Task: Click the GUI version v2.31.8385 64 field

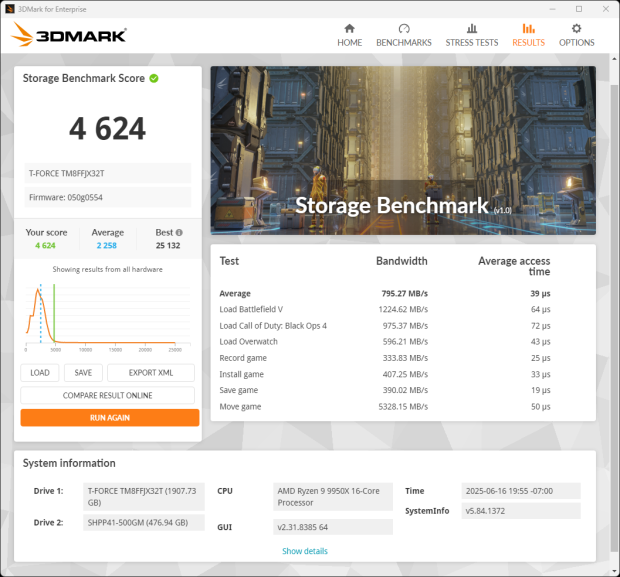Action: coord(333,527)
